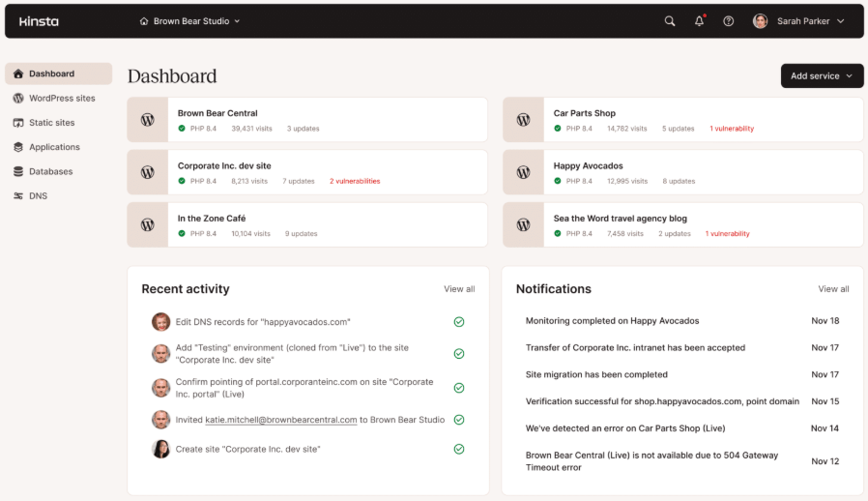Click green check beside Create site activity
This screenshot has height=501, width=868.
pyautogui.click(x=459, y=449)
